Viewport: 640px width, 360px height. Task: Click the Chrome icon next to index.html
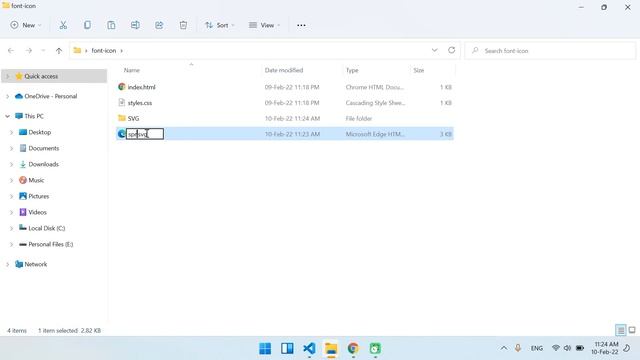click(122, 87)
